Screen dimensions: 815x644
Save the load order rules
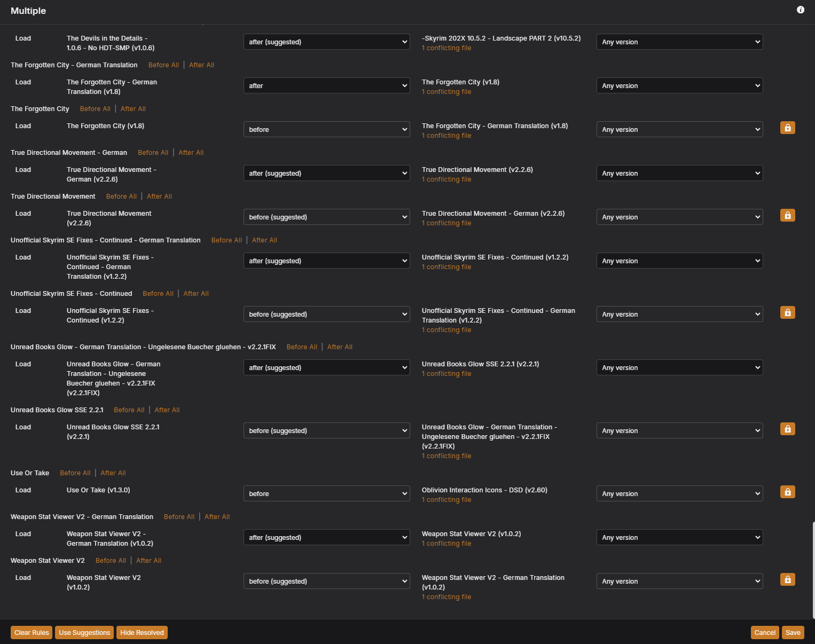coord(793,632)
